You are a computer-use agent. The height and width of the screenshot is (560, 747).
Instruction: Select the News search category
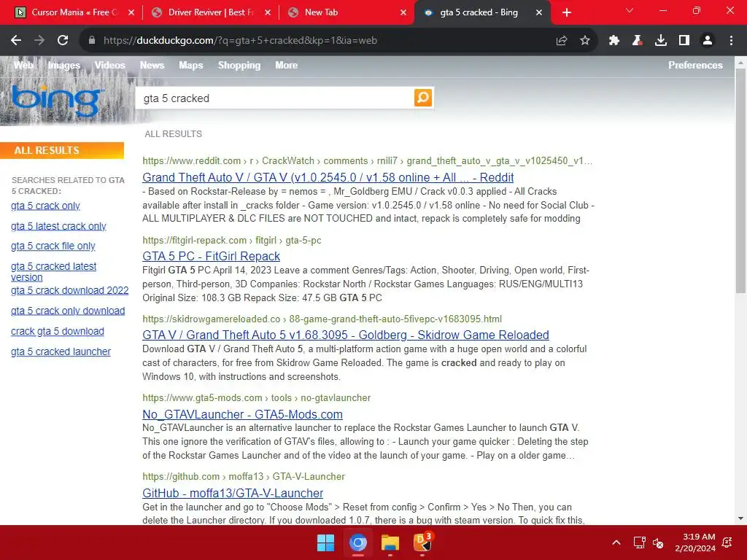point(152,65)
